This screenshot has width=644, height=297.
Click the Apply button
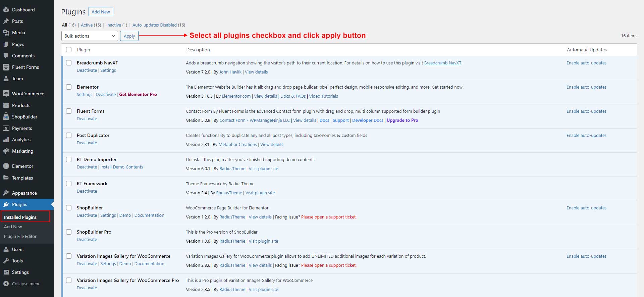pyautogui.click(x=129, y=36)
